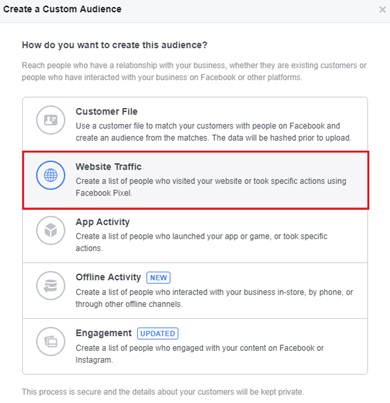Select the Website Traffic heading
390x403 pixels.
[x=108, y=166]
